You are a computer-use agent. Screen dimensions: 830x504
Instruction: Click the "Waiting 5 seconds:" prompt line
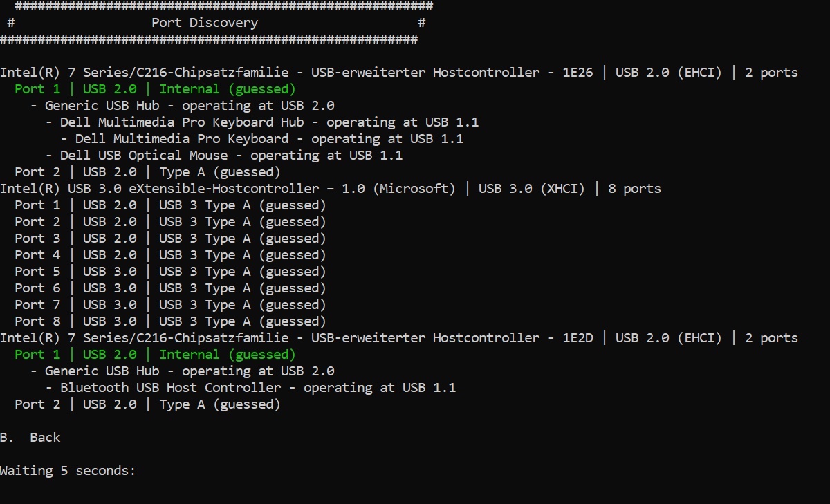click(x=68, y=471)
